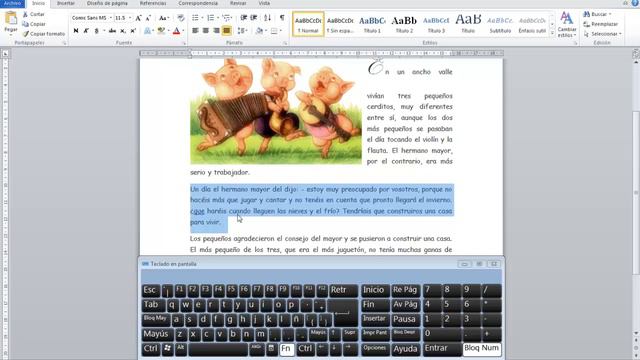Click Reemplazar in the Edición group
Screen dimensions: 640x360
click(x=600, y=24)
